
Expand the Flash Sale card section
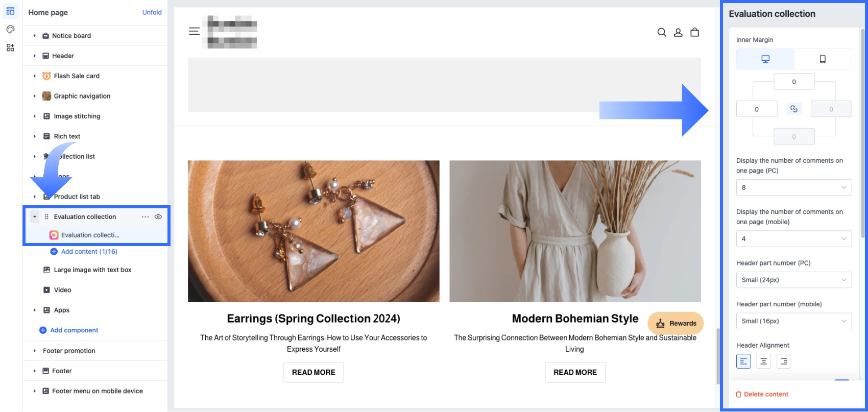click(34, 76)
